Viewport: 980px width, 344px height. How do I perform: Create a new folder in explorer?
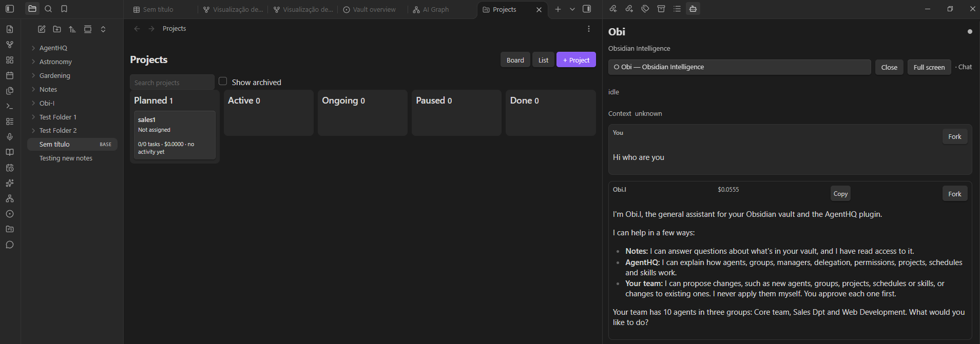[x=57, y=29]
